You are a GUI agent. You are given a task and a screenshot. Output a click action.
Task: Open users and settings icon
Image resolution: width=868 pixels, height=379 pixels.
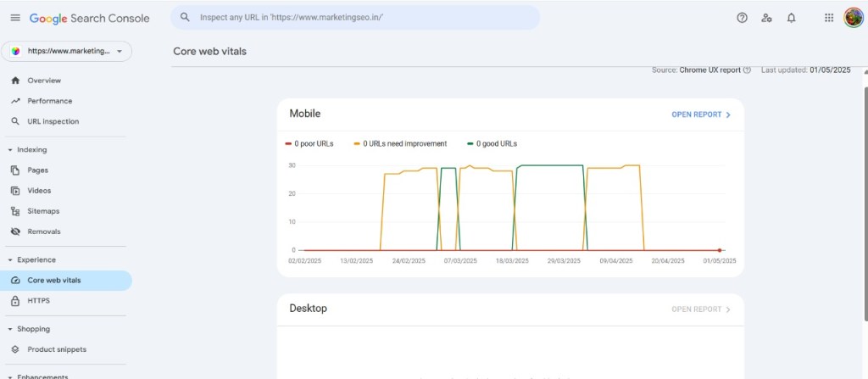tap(766, 18)
